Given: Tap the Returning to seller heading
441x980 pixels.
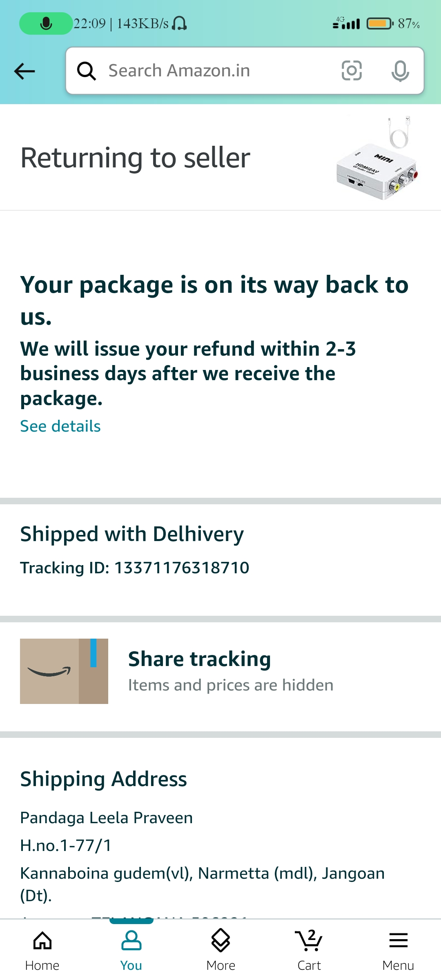Looking at the screenshot, I should 135,158.
